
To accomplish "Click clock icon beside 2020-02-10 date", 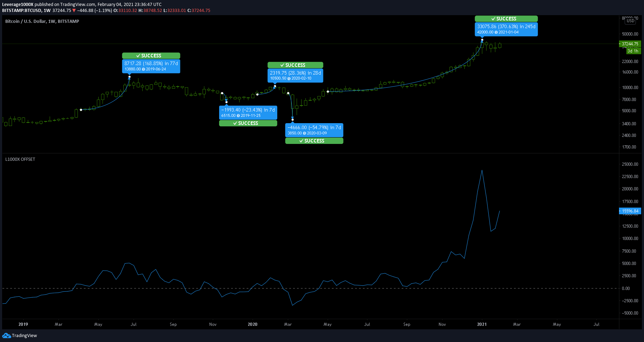I will tap(289, 78).
